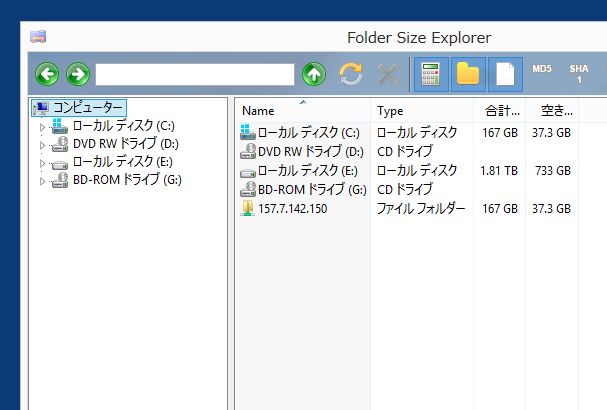
Task: Click the ローカル ディスク type in the E: row
Action: click(417, 171)
